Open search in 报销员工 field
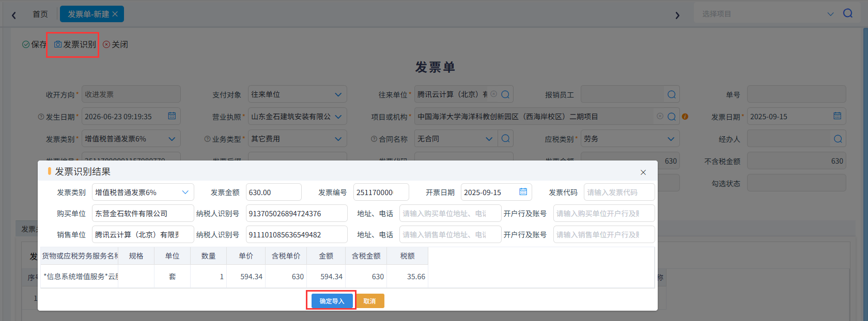The image size is (868, 321). click(x=672, y=94)
